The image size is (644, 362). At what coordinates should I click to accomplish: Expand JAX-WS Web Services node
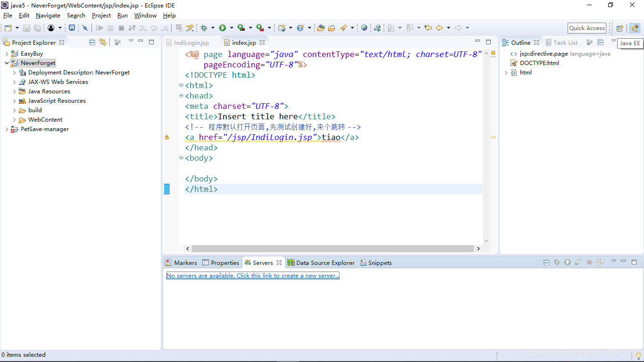(x=14, y=82)
